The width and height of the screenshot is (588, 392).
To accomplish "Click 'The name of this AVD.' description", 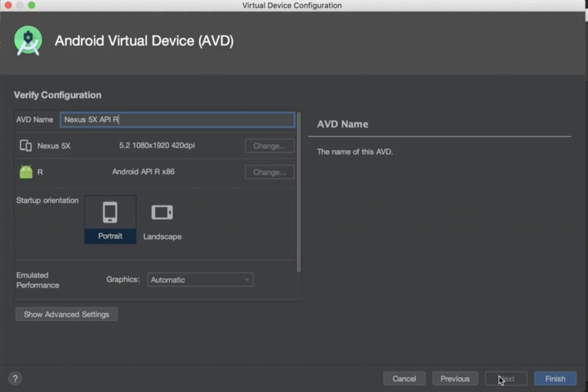I will (355, 152).
